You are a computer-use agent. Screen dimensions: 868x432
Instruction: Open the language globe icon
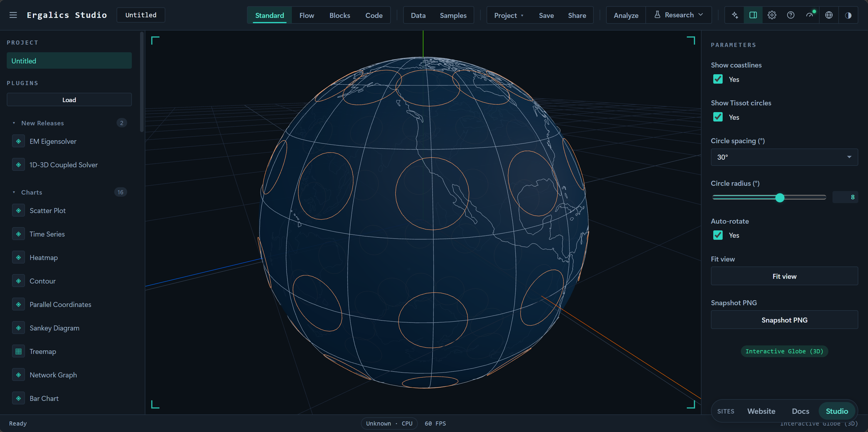(829, 15)
